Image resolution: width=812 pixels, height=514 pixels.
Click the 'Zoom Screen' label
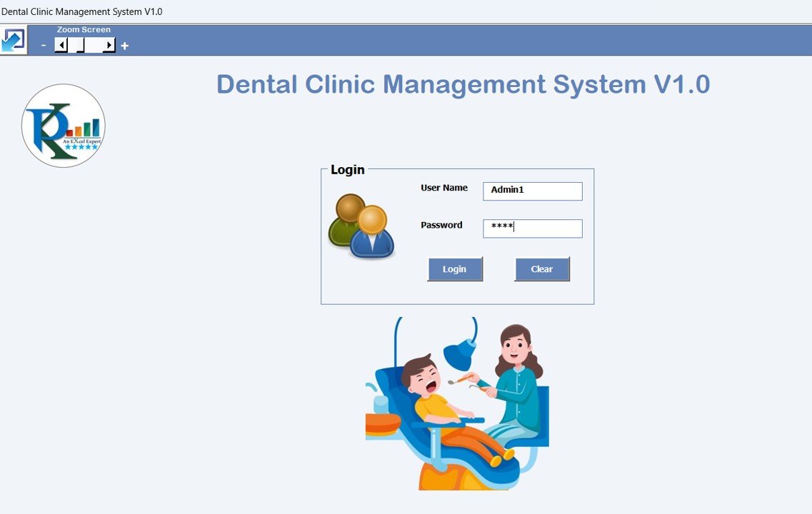pos(84,30)
